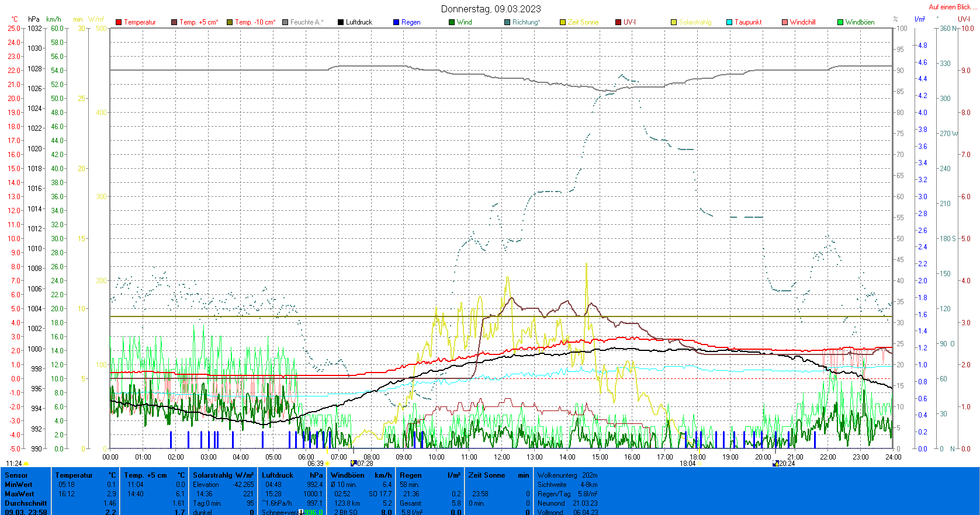Click the 'MaxWert' row label

(x=19, y=494)
